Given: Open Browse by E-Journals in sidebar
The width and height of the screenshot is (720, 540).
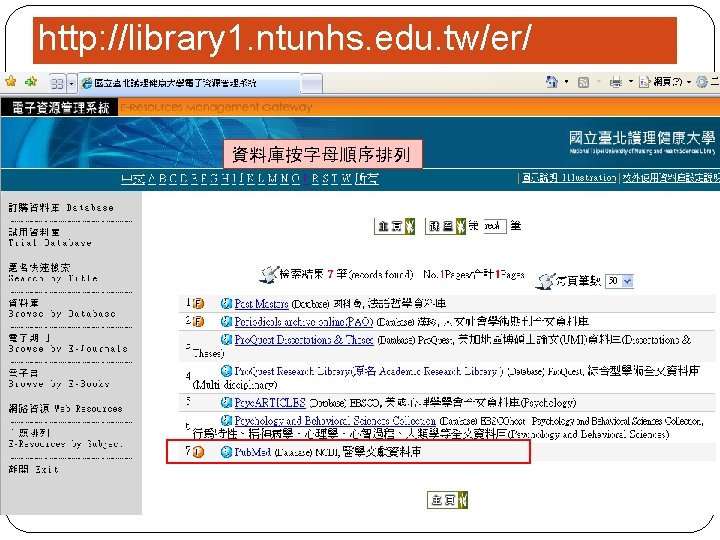Looking at the screenshot, I should [68, 343].
